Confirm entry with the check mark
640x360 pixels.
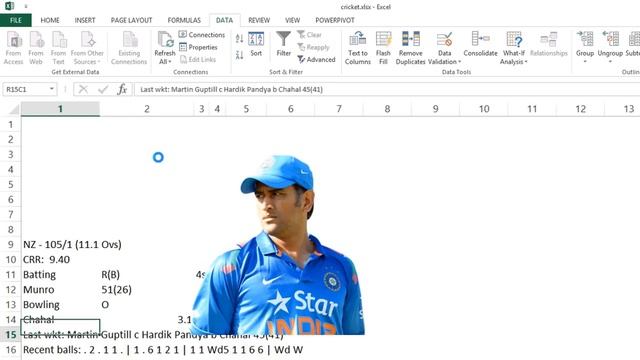[x=103, y=89]
